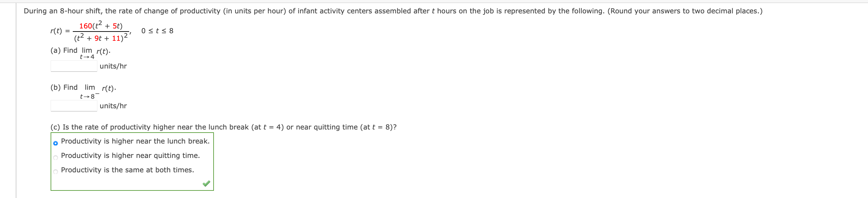Click the 0 ≤ t ≤ 8 domain condition
The width and height of the screenshot is (868, 198).
pos(157,30)
